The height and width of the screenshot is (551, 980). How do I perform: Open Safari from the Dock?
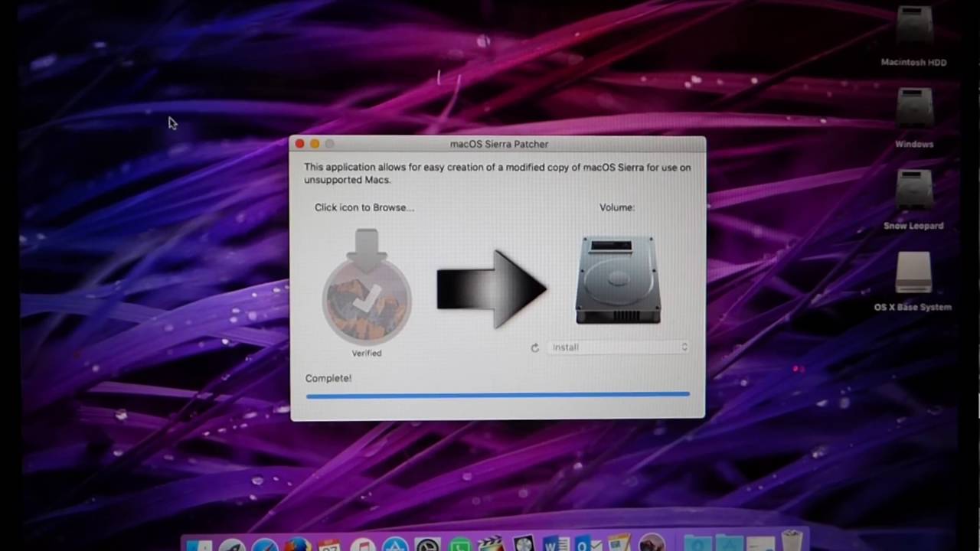tap(265, 544)
